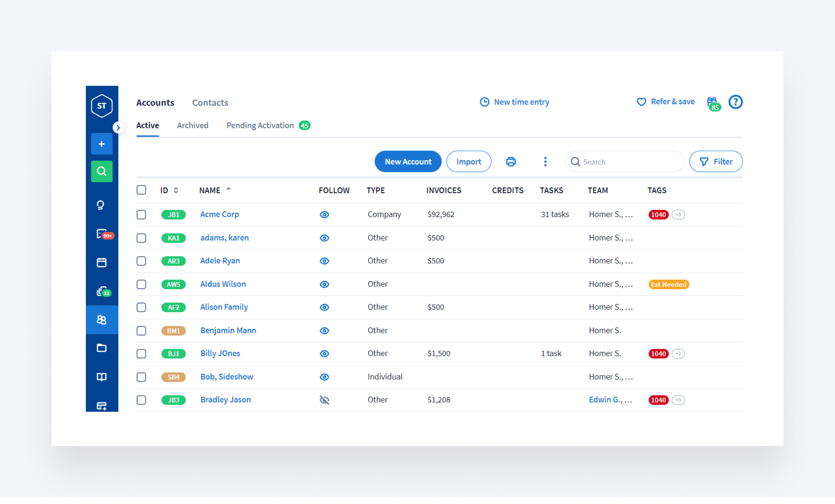Expand the collapsed sidebar with the chevron

coord(118,127)
